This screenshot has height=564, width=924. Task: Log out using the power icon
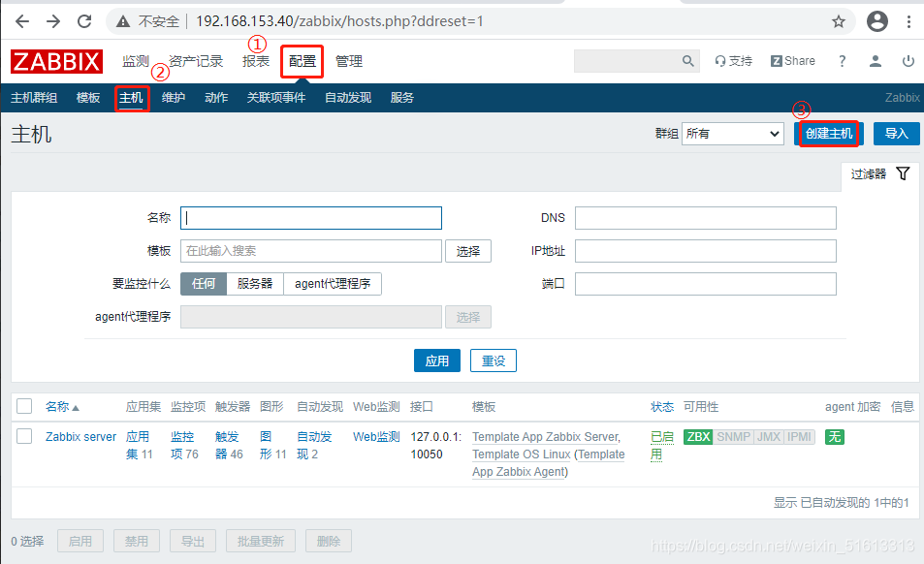(908, 61)
